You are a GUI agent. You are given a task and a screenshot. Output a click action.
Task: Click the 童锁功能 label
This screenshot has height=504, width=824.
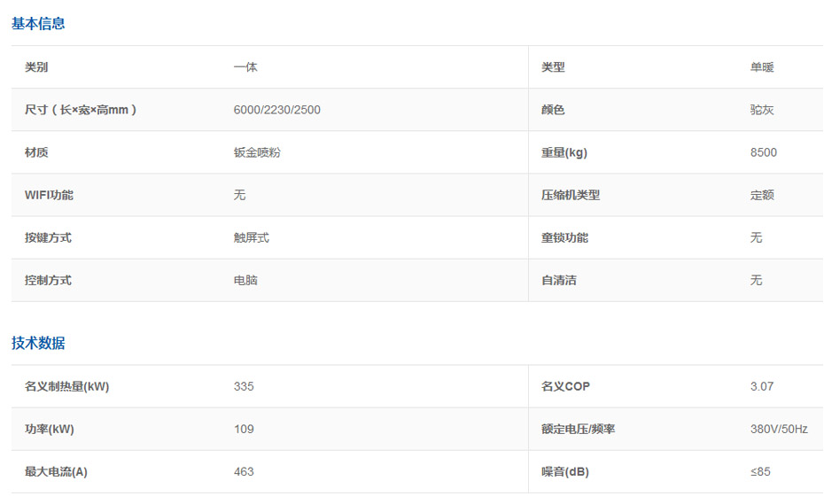pos(564,237)
